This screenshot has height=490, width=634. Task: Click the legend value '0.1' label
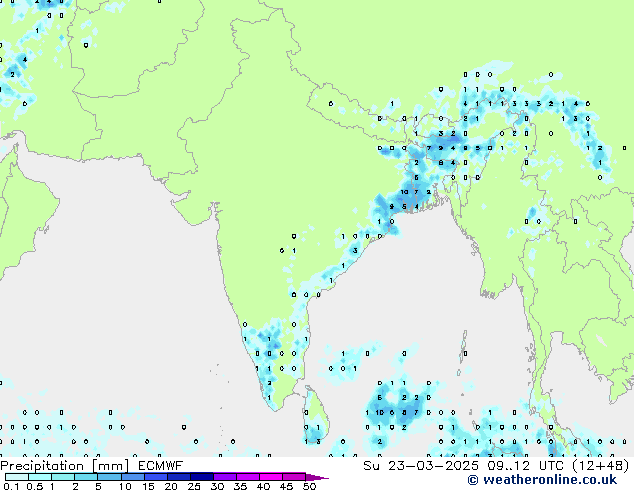[x=12, y=486]
